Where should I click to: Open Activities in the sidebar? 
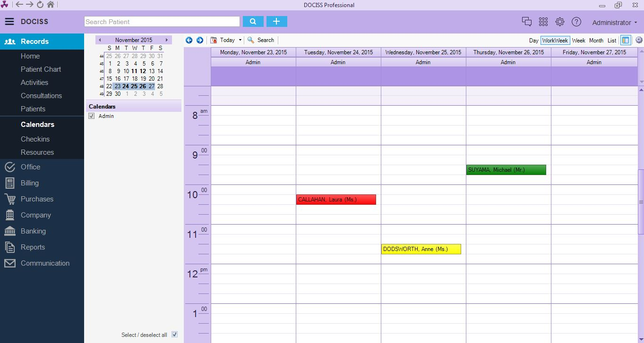click(x=34, y=83)
